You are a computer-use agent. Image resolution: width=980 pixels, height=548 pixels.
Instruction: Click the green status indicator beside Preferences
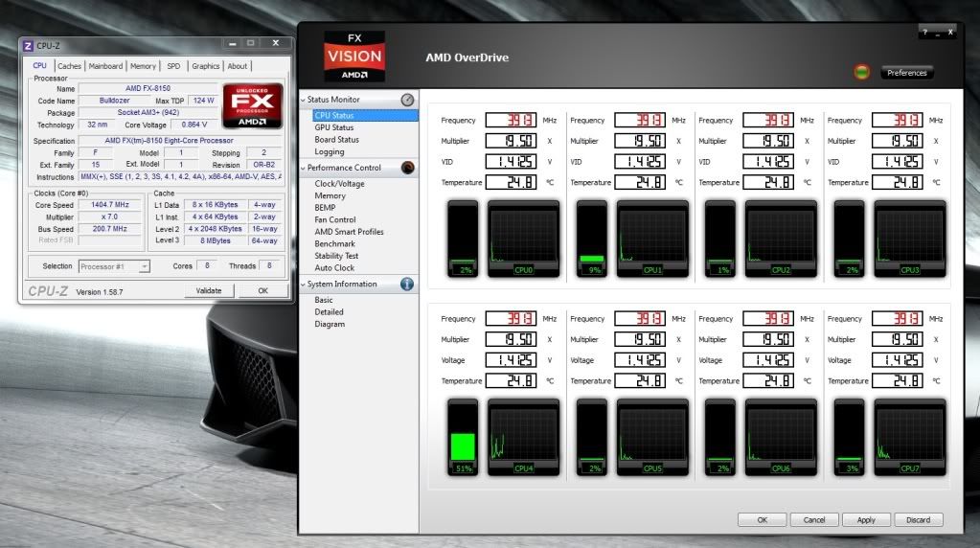[862, 73]
